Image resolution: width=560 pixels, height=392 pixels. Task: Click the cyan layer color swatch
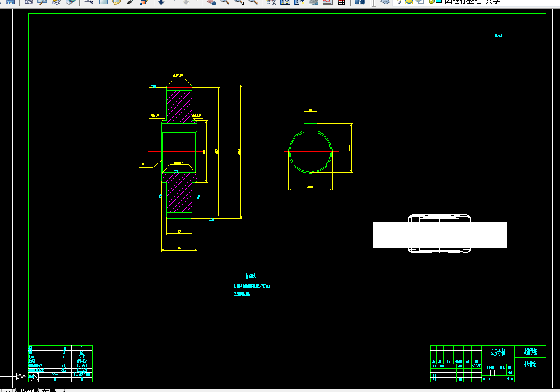pos(439,1)
